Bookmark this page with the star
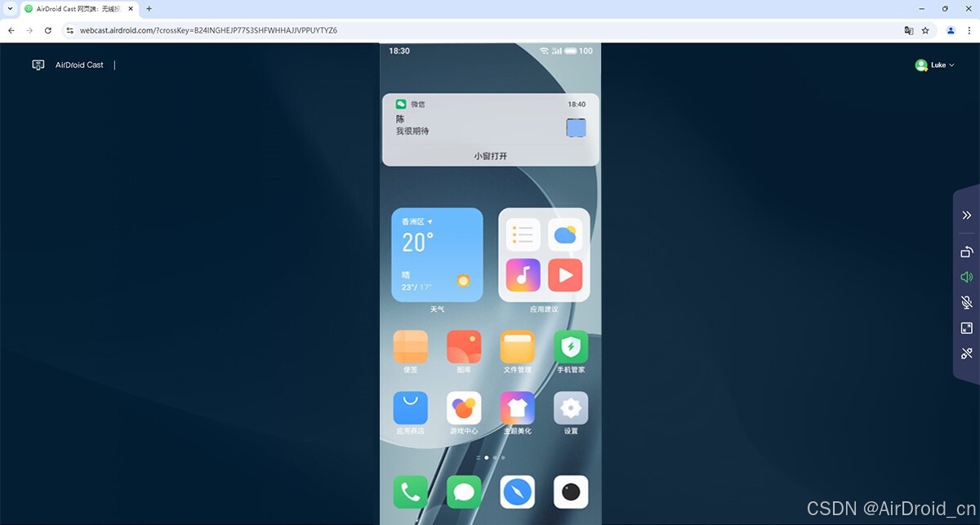 (925, 30)
